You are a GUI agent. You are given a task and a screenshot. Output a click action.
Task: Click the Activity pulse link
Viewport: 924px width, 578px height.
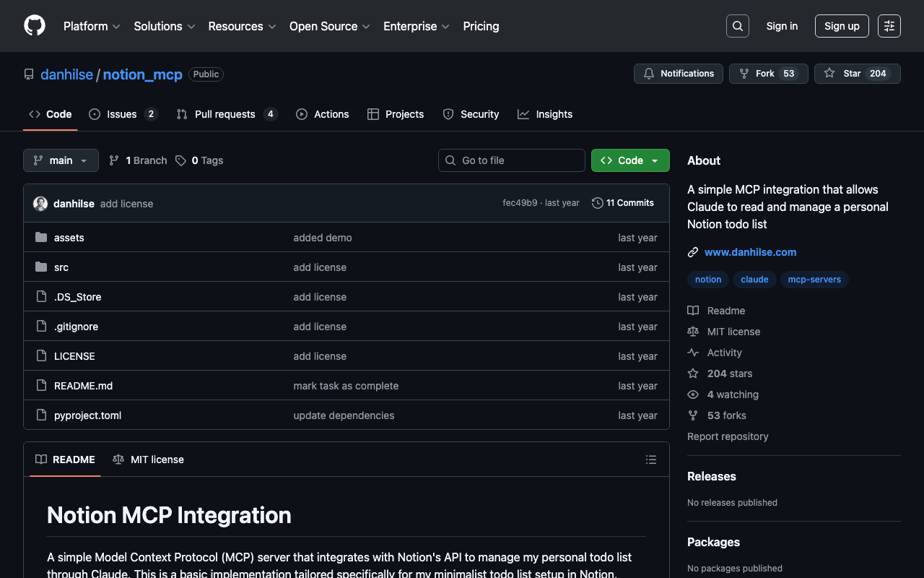724,353
